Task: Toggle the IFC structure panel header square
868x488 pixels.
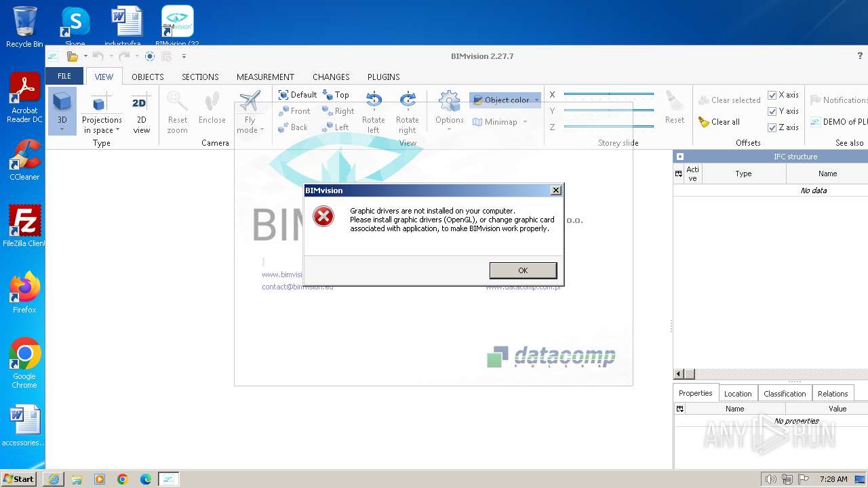Action: pyautogui.click(x=680, y=157)
